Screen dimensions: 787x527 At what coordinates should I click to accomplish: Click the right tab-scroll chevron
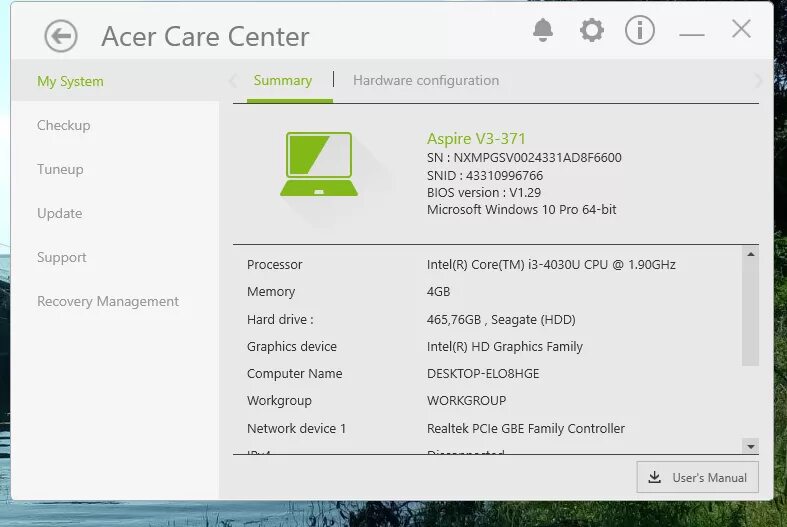click(758, 80)
